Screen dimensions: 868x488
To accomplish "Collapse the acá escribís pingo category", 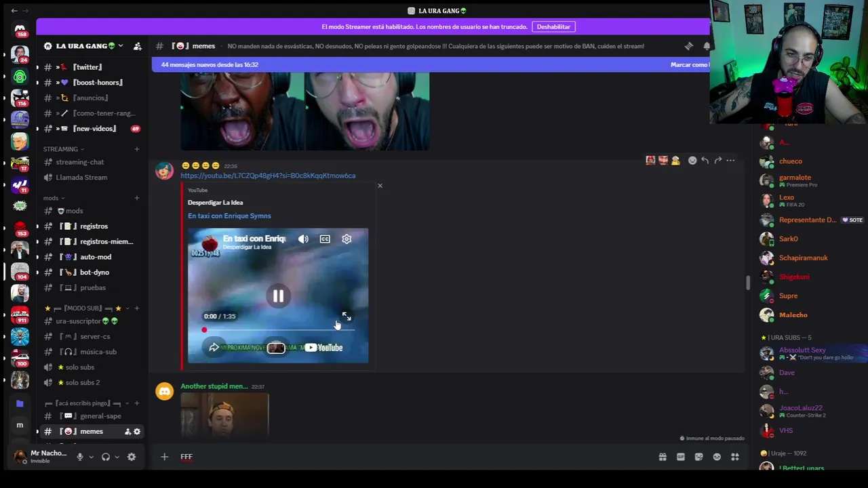I will 87,403.
